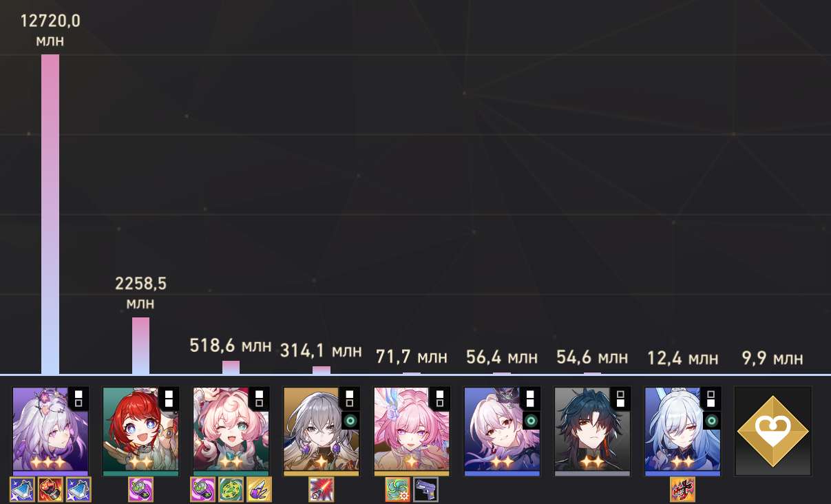Click the 2258,5 млн damage bar
Viewport: 831px width, 504px height.
[140, 346]
